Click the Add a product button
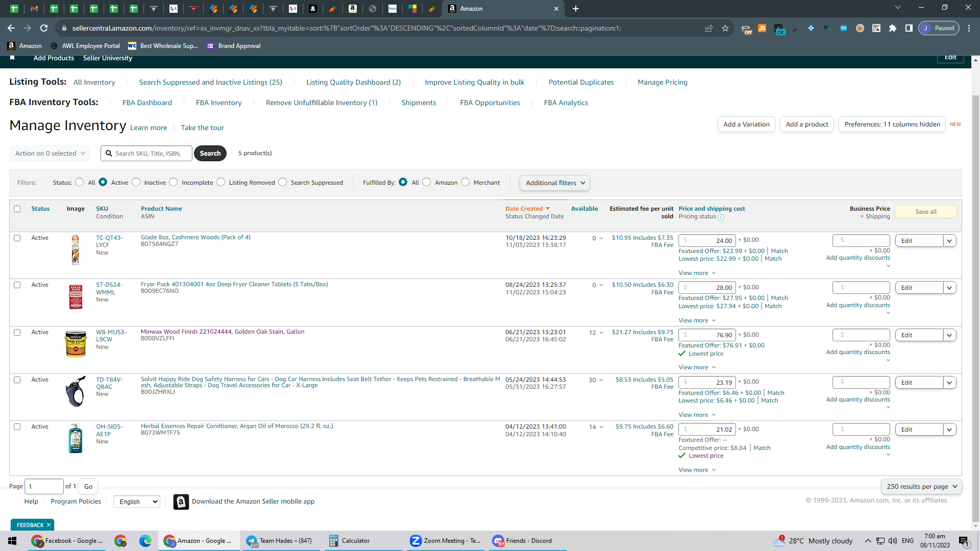Screen dimensions: 980x551 (807, 124)
